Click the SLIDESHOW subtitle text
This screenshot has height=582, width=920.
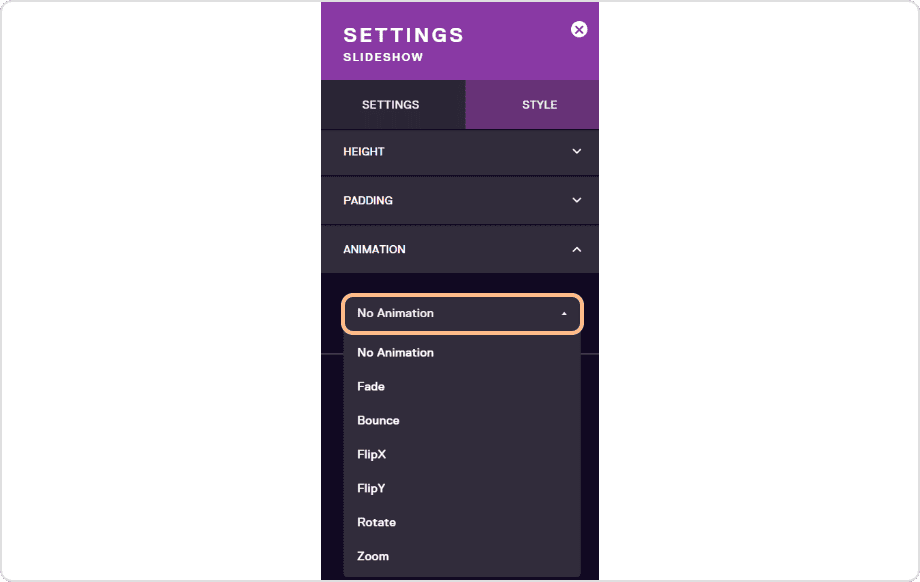pyautogui.click(x=383, y=57)
